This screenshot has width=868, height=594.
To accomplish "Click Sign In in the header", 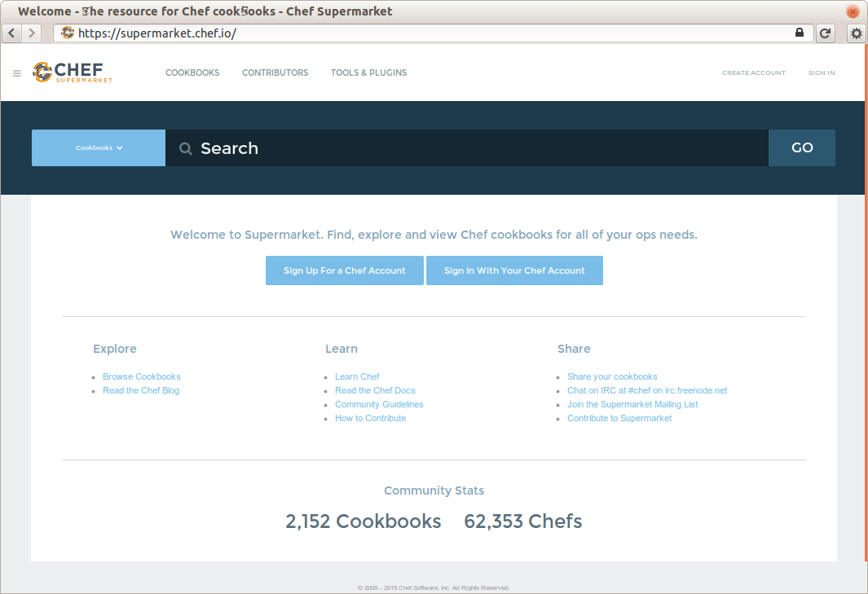I will pos(822,73).
